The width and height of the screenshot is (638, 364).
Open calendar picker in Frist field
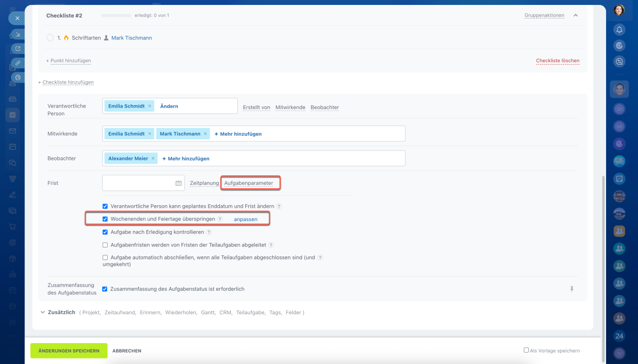pyautogui.click(x=178, y=183)
